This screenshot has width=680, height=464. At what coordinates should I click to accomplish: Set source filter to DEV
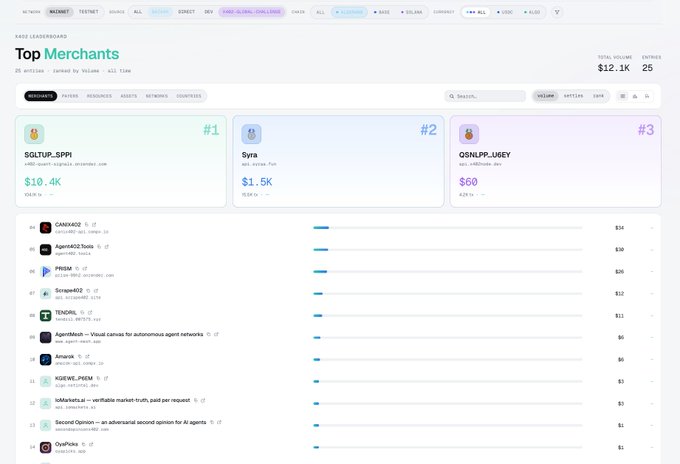point(209,12)
